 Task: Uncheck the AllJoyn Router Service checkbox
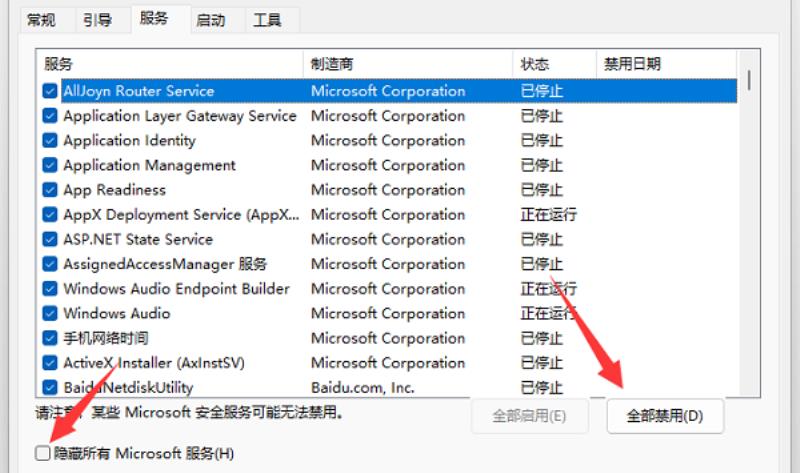pos(50,91)
